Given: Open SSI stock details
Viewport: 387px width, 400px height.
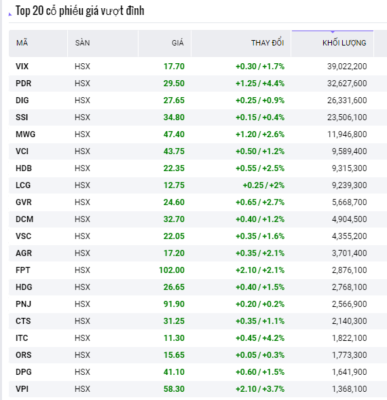Looking at the screenshot, I should point(22,117).
